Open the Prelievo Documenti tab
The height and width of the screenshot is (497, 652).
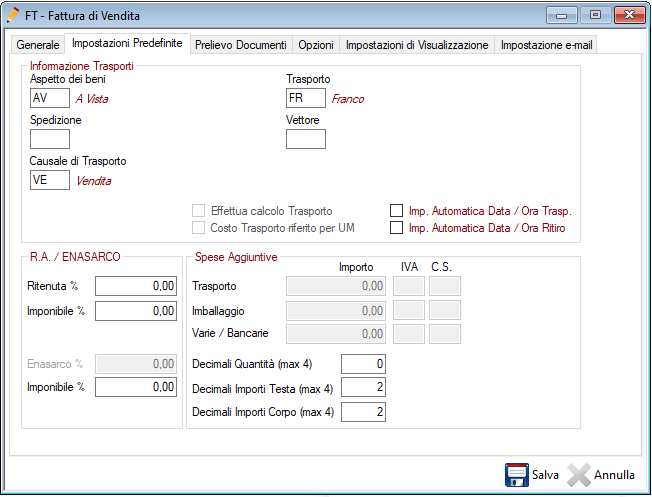[x=241, y=45]
